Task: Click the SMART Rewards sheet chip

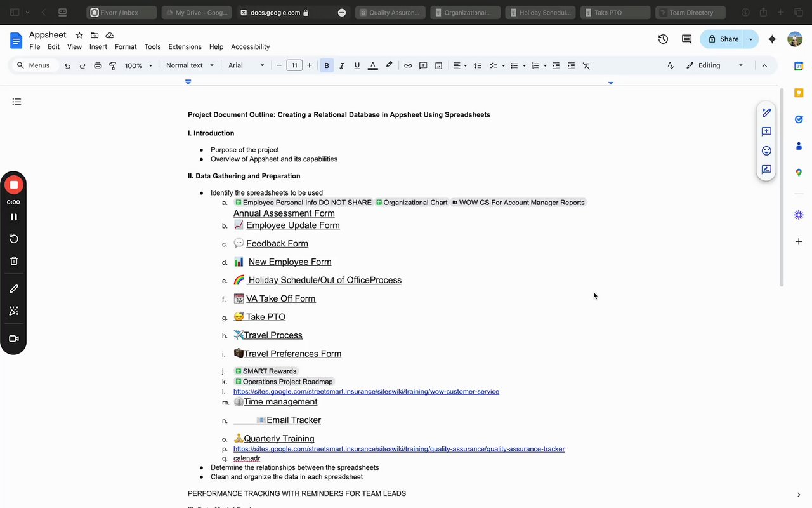Action: pos(265,371)
